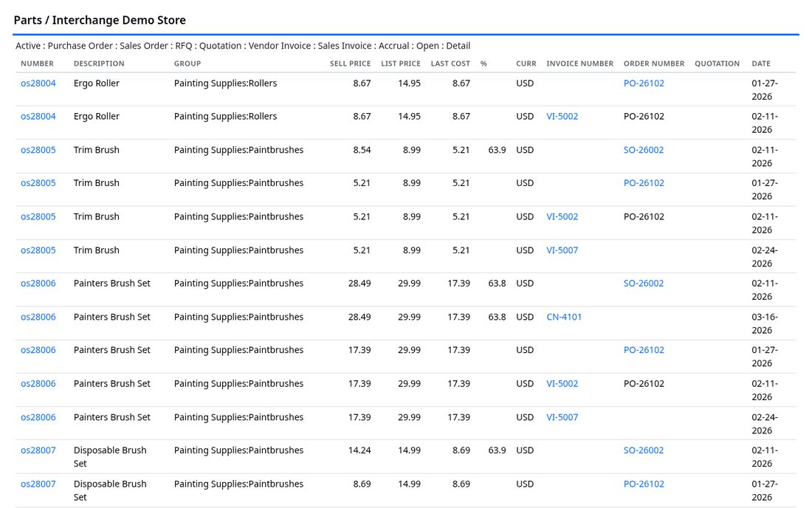Open part os28004 in the row dated 01-27-2026
Screen dimensions: 812x508
coord(38,83)
